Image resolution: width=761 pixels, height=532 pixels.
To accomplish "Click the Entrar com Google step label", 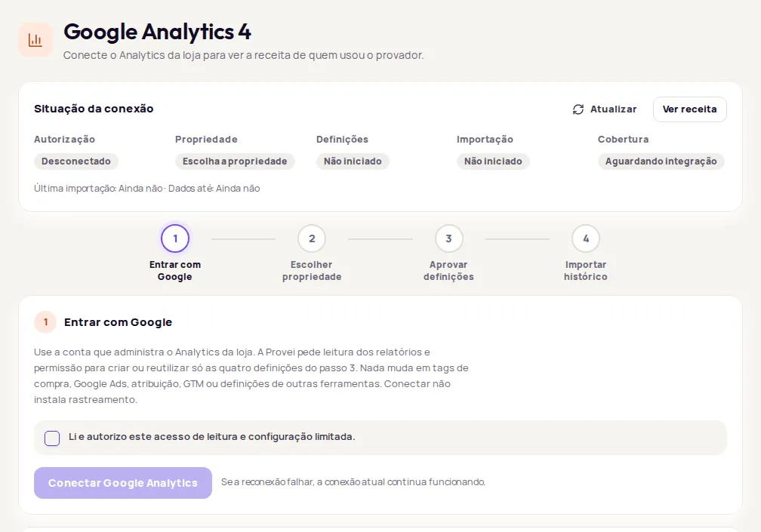I will (175, 271).
